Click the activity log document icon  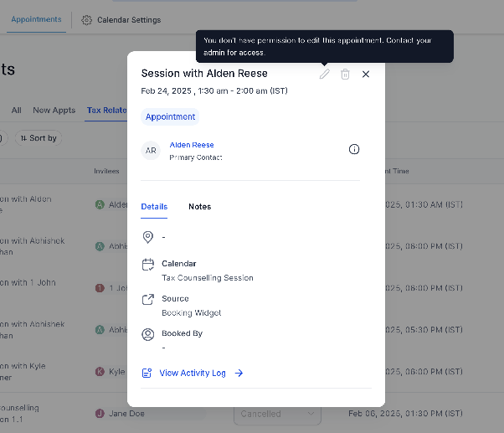tap(147, 373)
